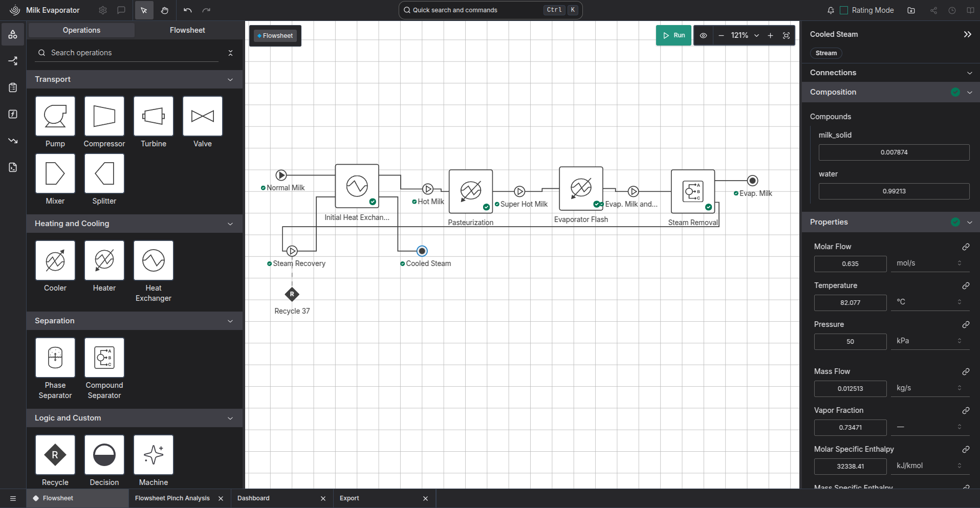Toggle link for Vapor Fraction property
This screenshot has width=980, height=508.
(966, 410)
